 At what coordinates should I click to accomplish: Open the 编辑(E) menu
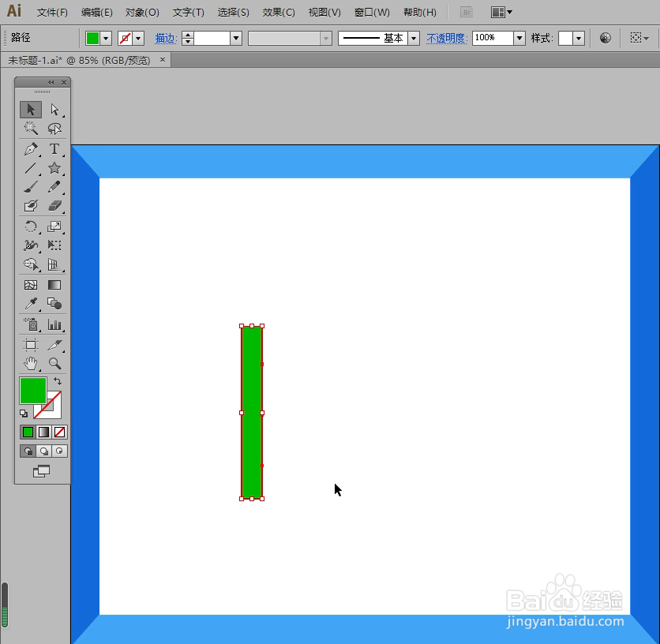[97, 13]
